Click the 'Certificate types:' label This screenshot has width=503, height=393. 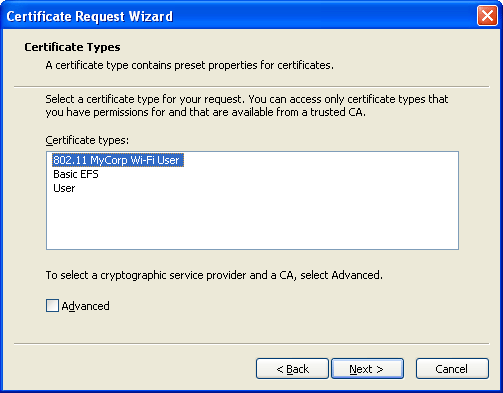coord(87,140)
